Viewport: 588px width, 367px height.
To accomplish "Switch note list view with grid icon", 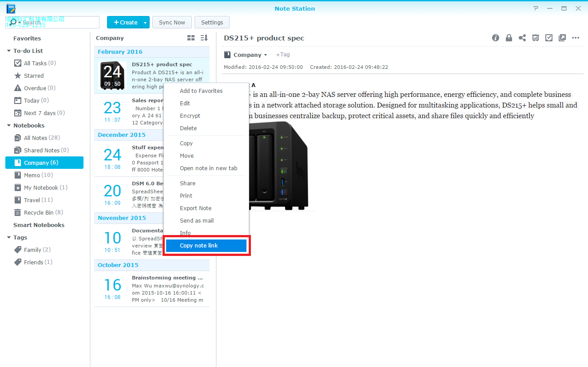I will tap(191, 38).
